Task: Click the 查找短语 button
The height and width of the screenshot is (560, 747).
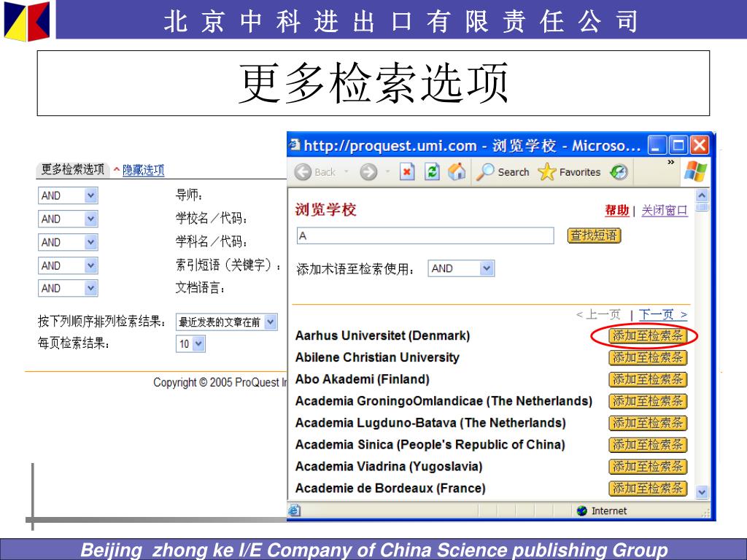Action: tap(594, 236)
